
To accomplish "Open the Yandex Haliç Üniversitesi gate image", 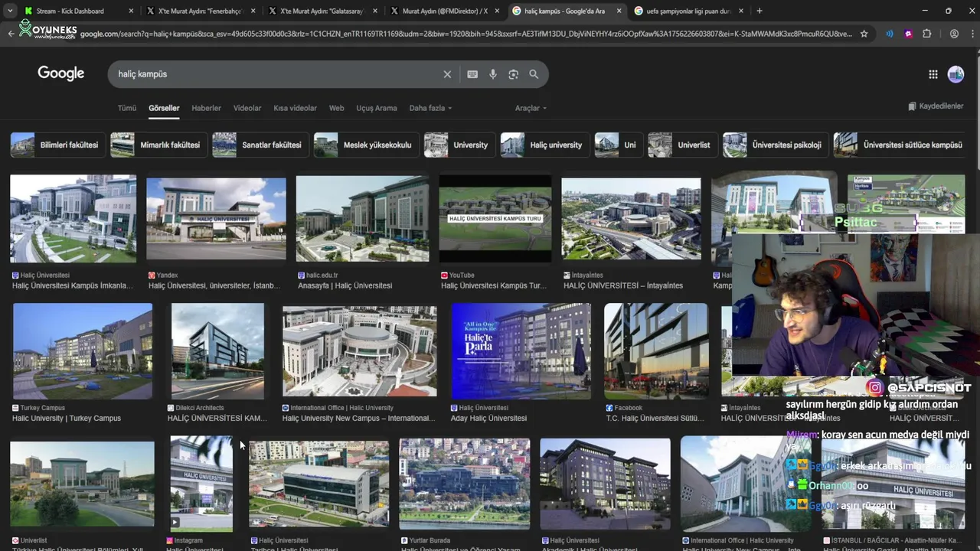I will tap(216, 219).
